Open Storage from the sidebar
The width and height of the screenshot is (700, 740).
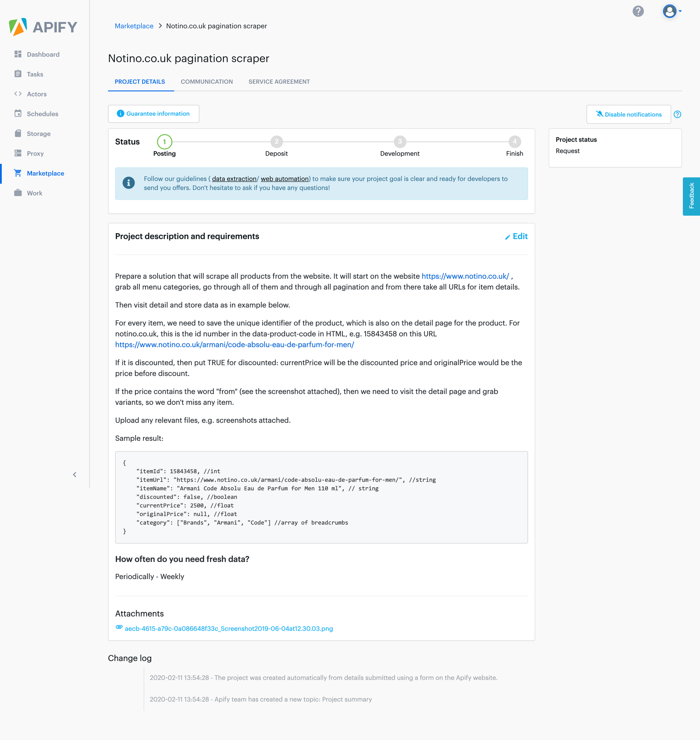coord(39,134)
